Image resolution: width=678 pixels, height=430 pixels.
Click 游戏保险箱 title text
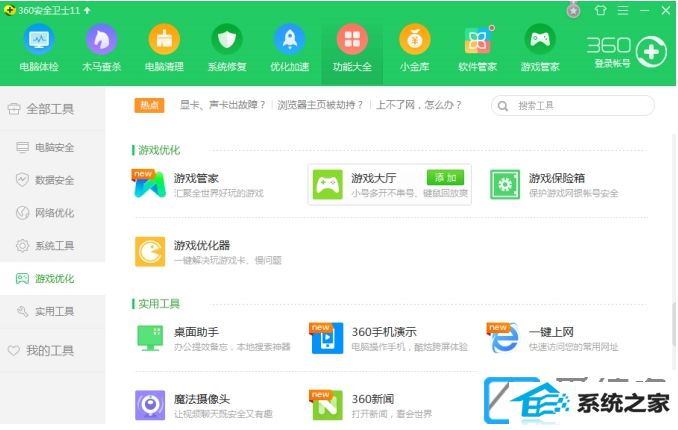(x=557, y=178)
